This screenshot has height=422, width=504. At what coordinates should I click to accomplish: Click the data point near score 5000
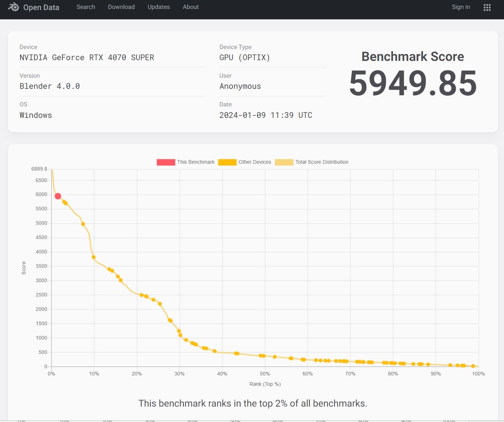[83, 224]
